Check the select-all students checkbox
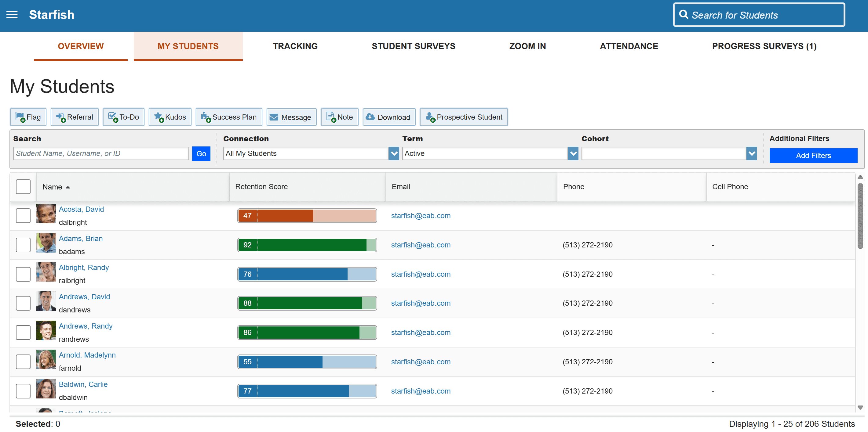The image size is (868, 432). tap(23, 187)
